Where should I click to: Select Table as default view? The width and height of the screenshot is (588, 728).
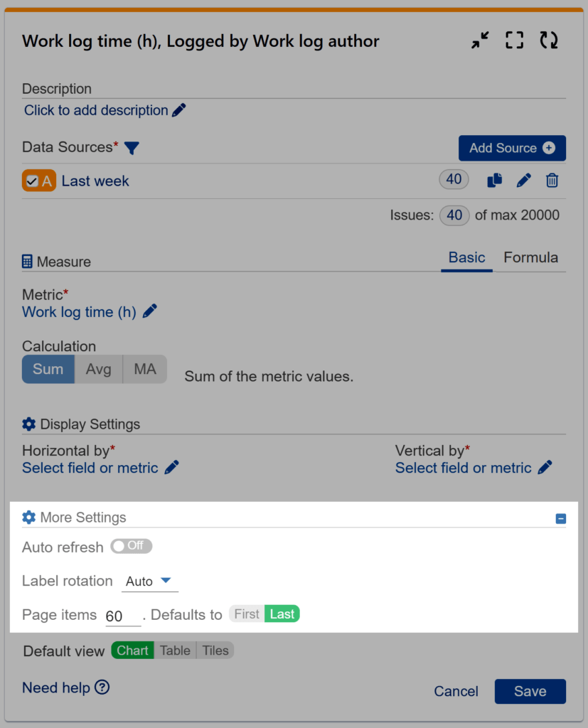click(175, 650)
